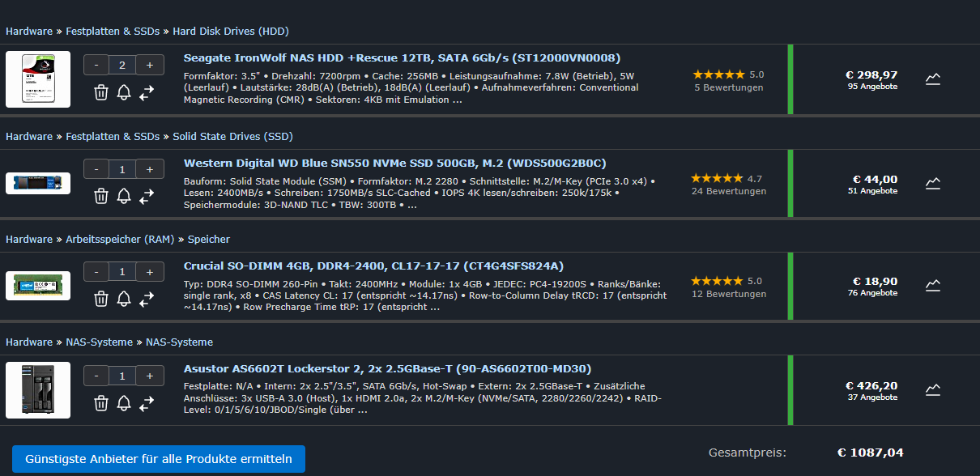The height and width of the screenshot is (476, 980).
Task: Set price alert bell for Seagate IronWolf
Action: tap(124, 92)
